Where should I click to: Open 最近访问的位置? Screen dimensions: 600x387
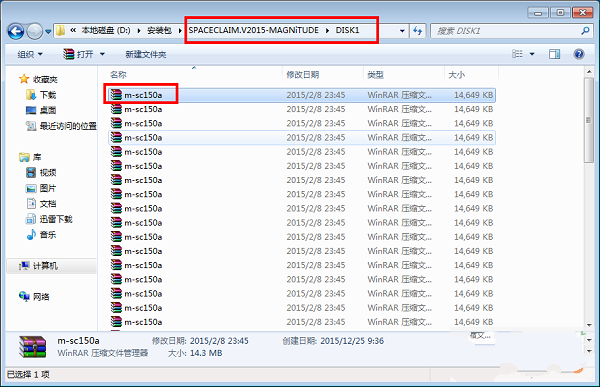[x=61, y=126]
